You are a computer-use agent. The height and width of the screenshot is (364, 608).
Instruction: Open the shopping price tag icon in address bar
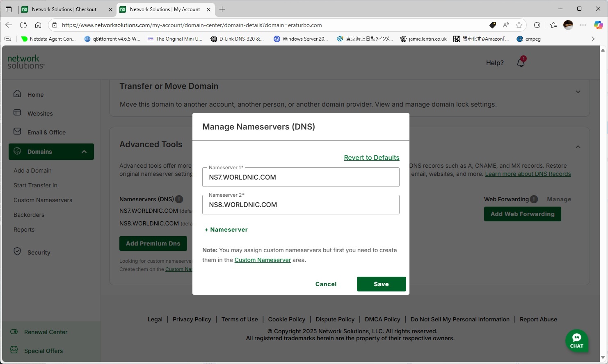tap(493, 25)
